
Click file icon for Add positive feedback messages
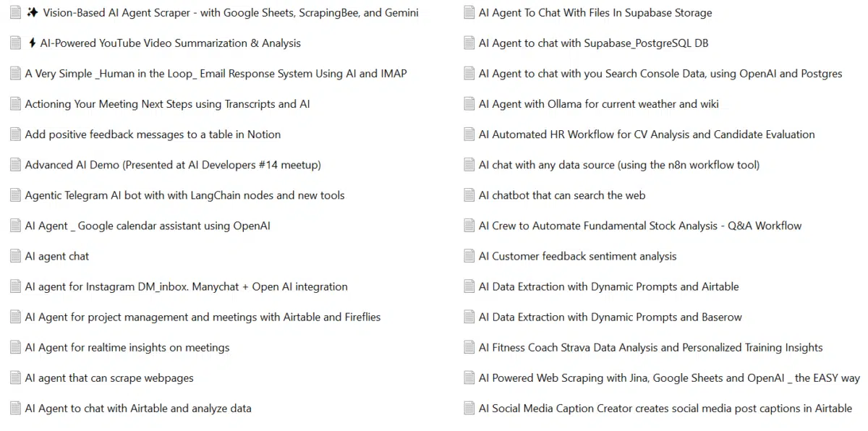[x=15, y=135]
